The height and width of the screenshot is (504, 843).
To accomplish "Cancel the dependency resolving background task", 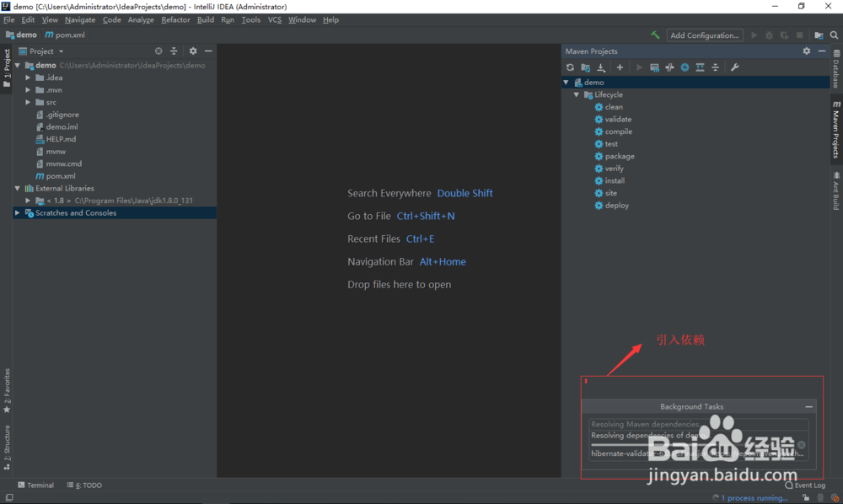I will [801, 445].
